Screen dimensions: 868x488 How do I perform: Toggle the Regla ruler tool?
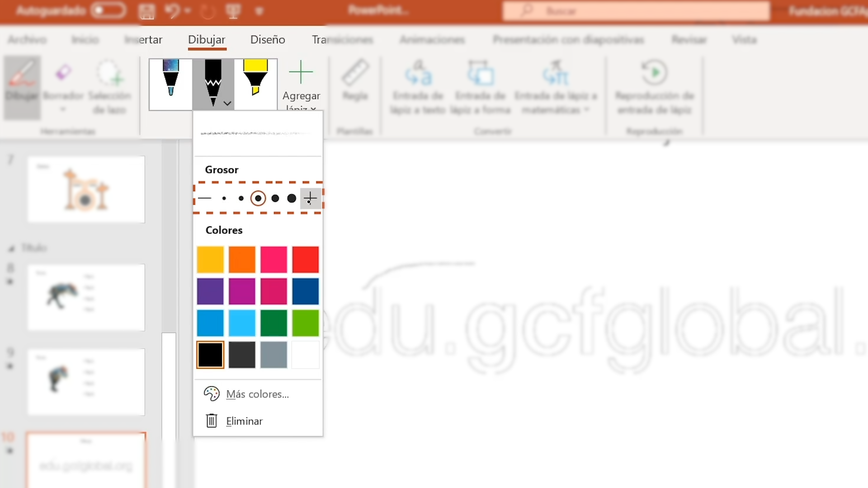click(x=355, y=80)
